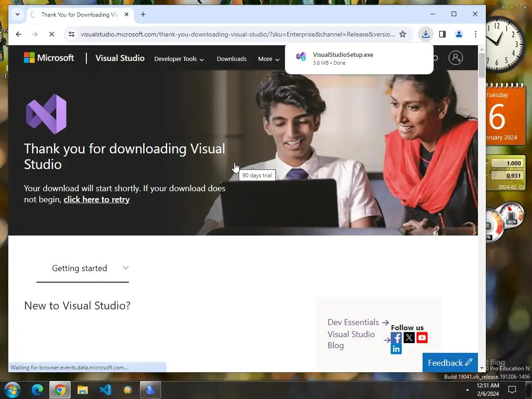View site information icon in address bar

point(72,34)
